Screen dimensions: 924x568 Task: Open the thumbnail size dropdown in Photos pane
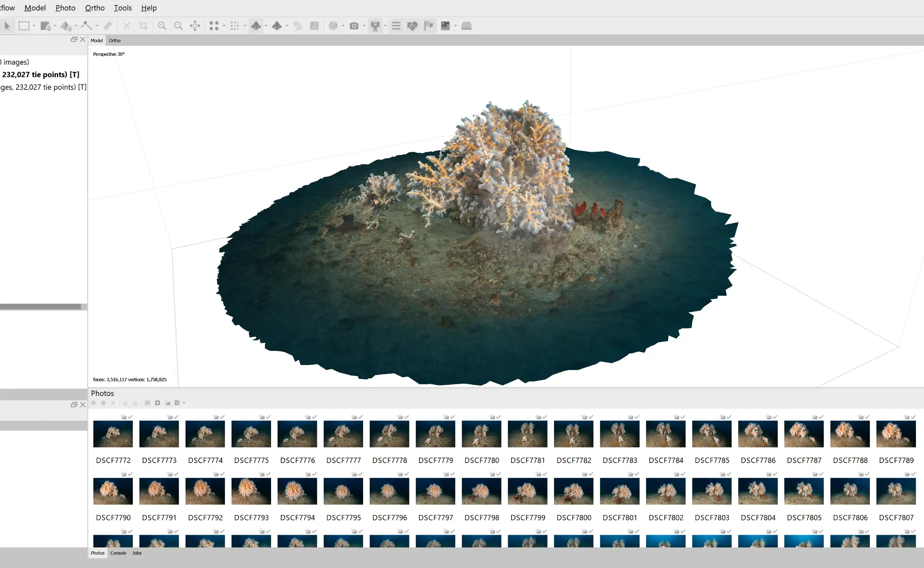(184, 403)
